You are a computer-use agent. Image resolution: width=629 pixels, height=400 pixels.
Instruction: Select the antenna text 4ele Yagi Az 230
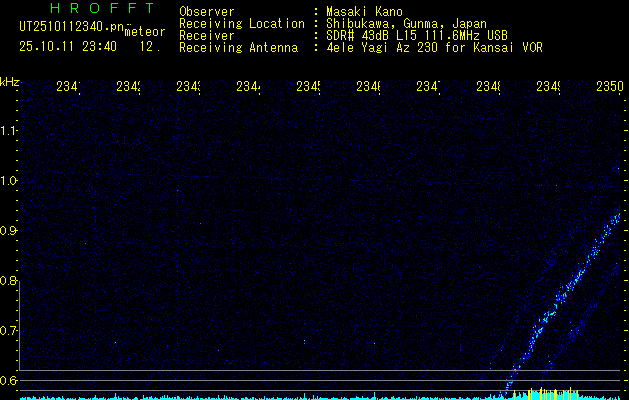click(x=383, y=48)
